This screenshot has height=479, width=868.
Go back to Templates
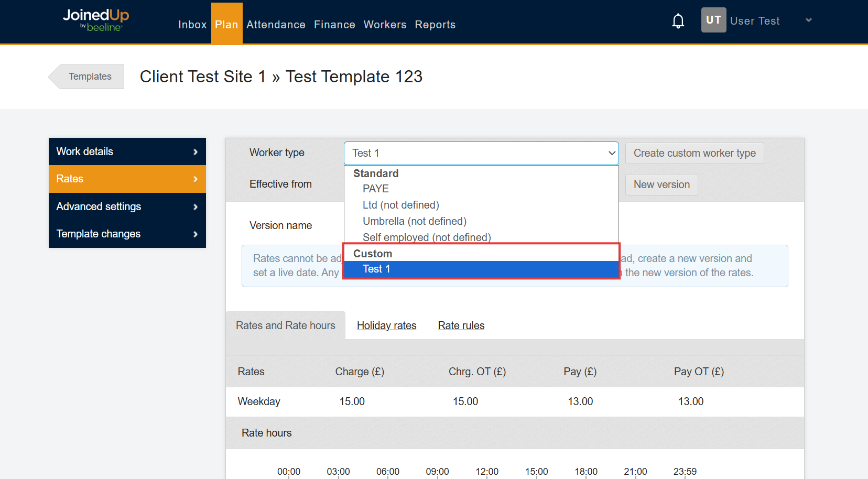(86, 77)
